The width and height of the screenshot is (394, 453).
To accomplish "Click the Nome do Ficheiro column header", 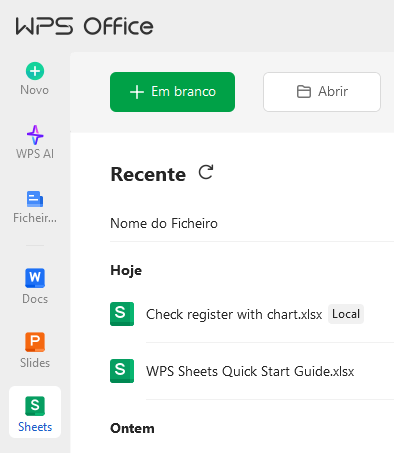I will 164,223.
